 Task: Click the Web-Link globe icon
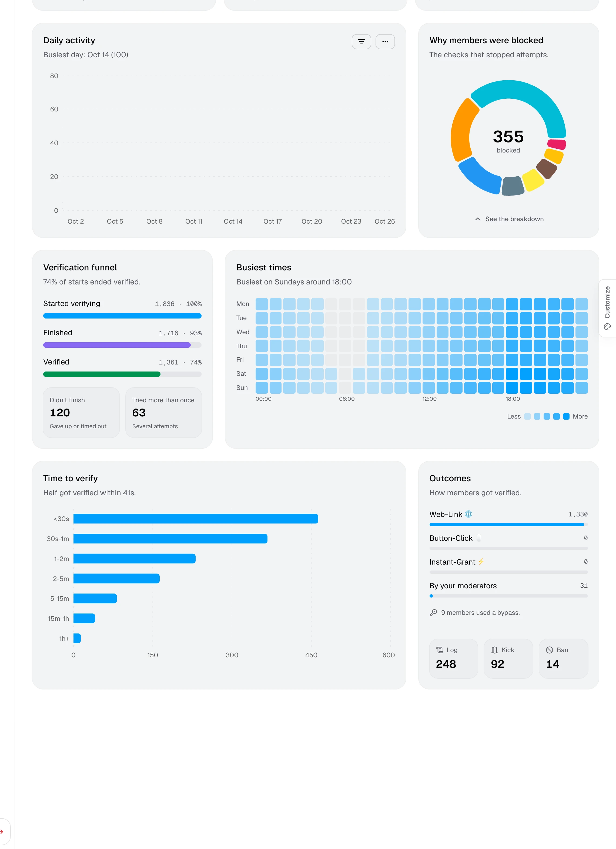tap(468, 514)
